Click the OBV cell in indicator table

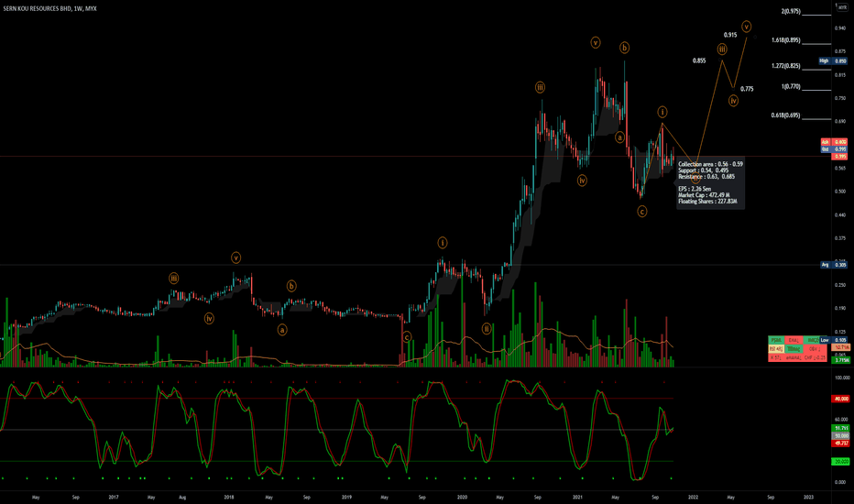814,349
